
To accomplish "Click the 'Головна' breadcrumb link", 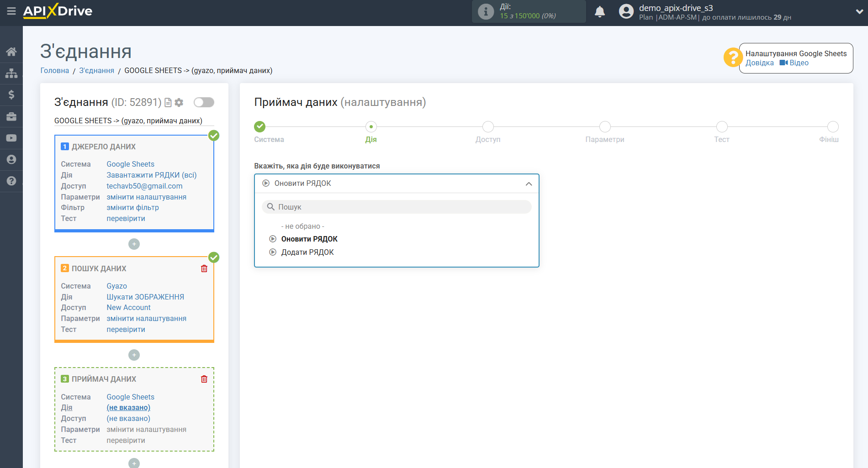I will point(55,71).
